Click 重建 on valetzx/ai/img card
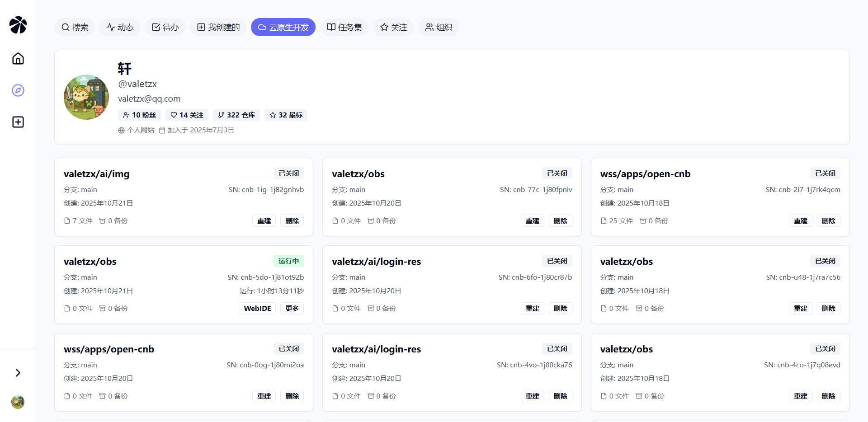The image size is (868, 422). tap(264, 220)
